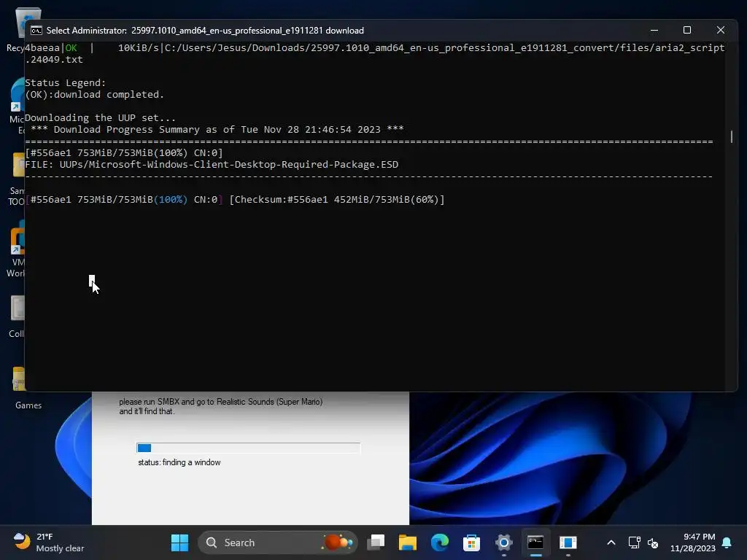Click the taskbar Search box
The image size is (747, 560).
coord(278,542)
